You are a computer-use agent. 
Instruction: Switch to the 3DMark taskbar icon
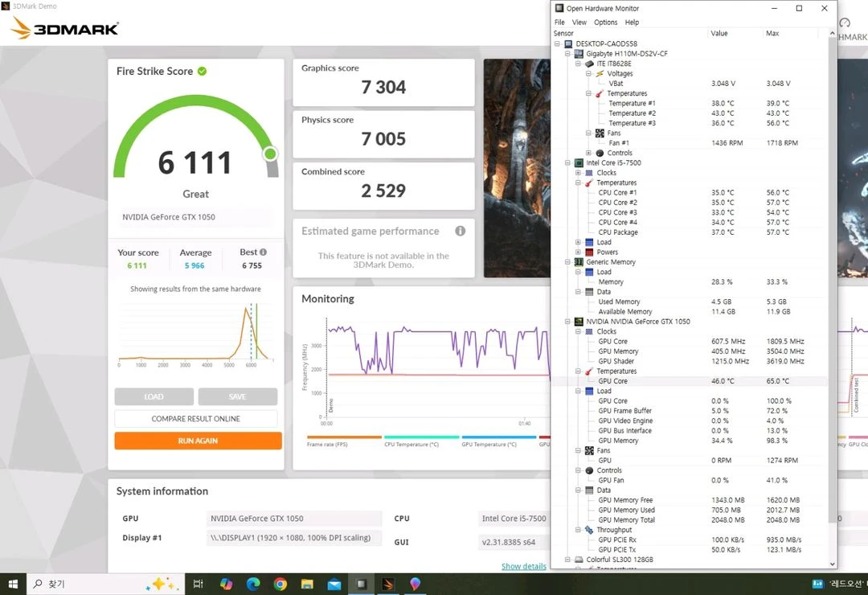(389, 584)
